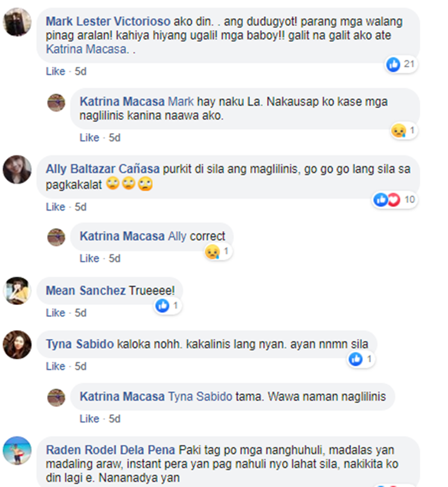448x487 pixels.
Task: Open Ally Baltazar Cañasa's profile picture
Action: tap(17, 169)
